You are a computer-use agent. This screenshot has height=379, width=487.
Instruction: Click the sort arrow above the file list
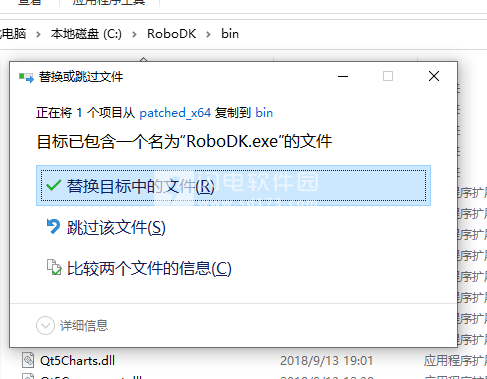point(144,59)
